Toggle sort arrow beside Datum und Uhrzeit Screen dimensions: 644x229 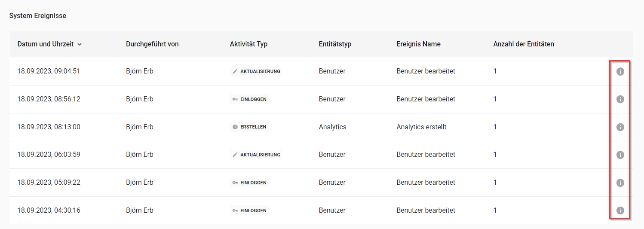(x=80, y=44)
